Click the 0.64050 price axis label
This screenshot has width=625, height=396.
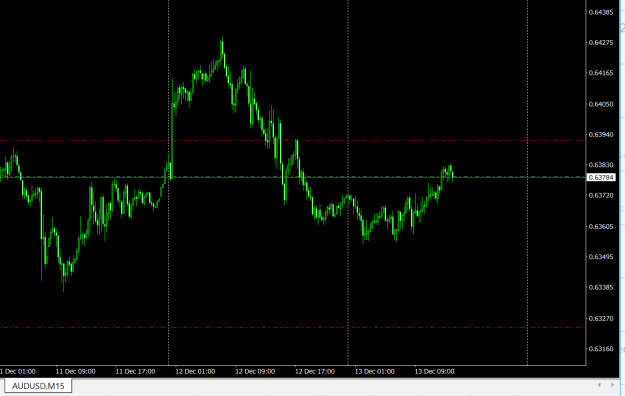(x=601, y=104)
